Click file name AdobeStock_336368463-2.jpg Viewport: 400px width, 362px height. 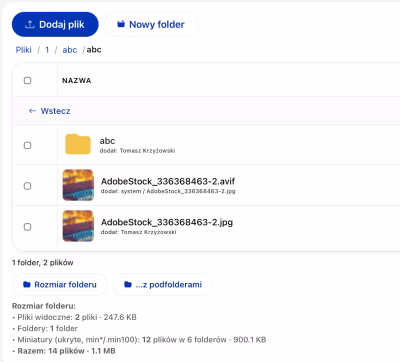[x=167, y=222]
